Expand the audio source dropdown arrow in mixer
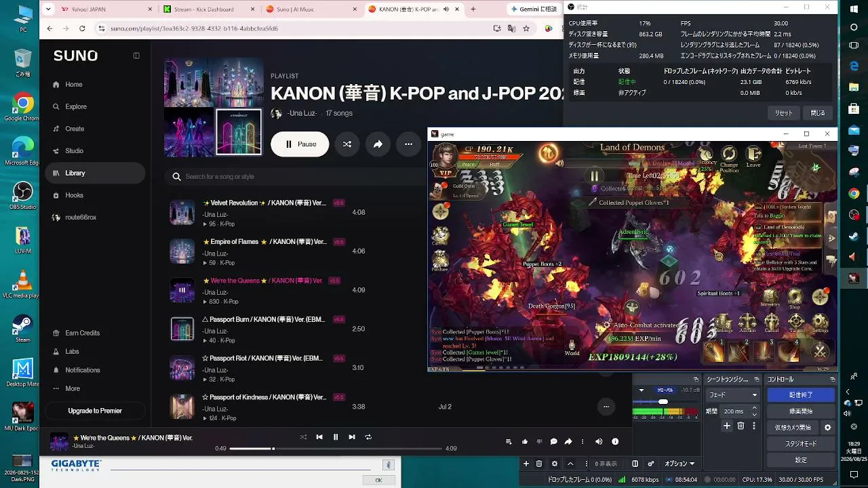868x488 pixels. (642, 390)
